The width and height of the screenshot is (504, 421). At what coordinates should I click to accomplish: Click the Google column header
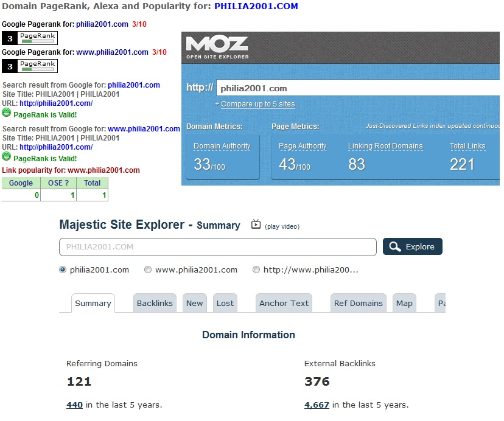tap(21, 183)
